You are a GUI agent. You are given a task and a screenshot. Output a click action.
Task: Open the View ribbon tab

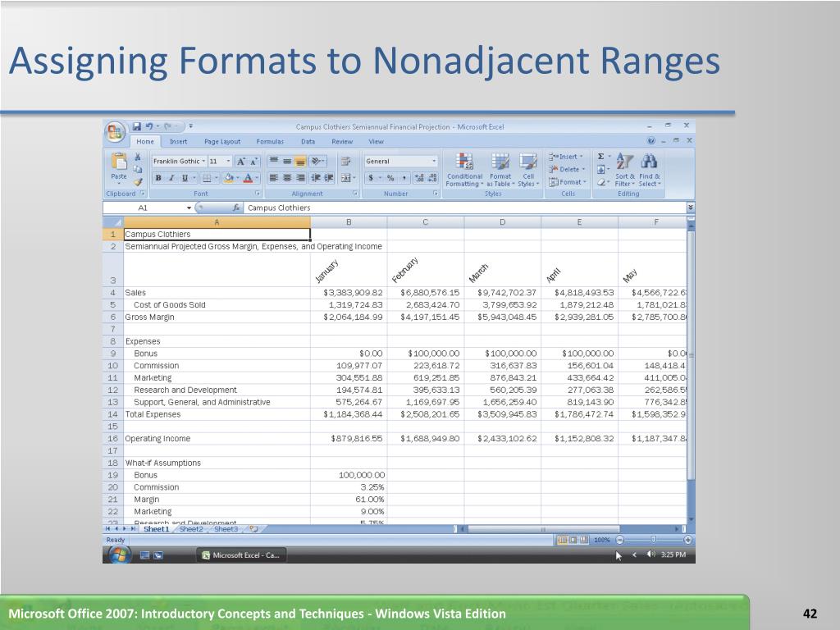376,141
